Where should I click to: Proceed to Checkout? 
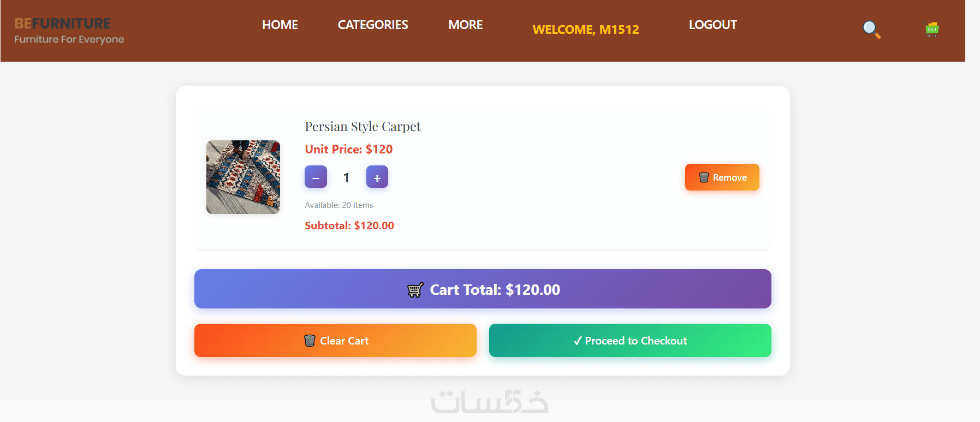tap(630, 341)
